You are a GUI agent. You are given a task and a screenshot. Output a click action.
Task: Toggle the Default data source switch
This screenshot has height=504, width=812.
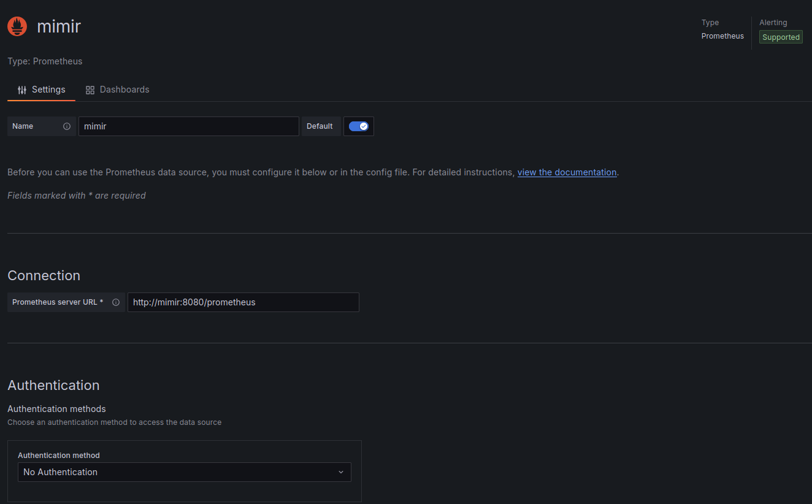coord(359,126)
